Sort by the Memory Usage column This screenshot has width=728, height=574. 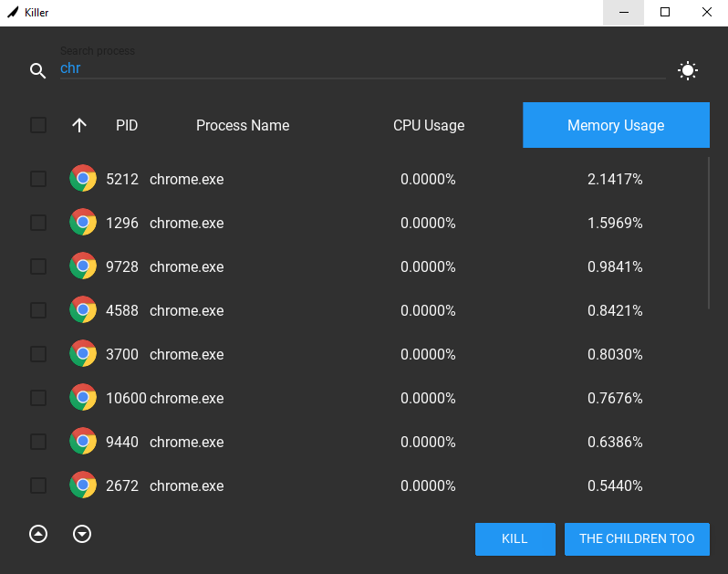pos(616,125)
